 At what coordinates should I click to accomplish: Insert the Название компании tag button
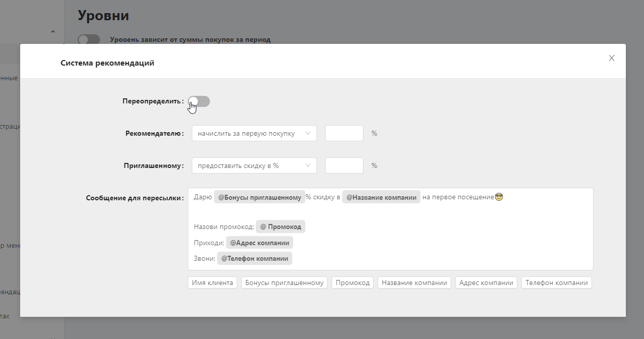414,282
